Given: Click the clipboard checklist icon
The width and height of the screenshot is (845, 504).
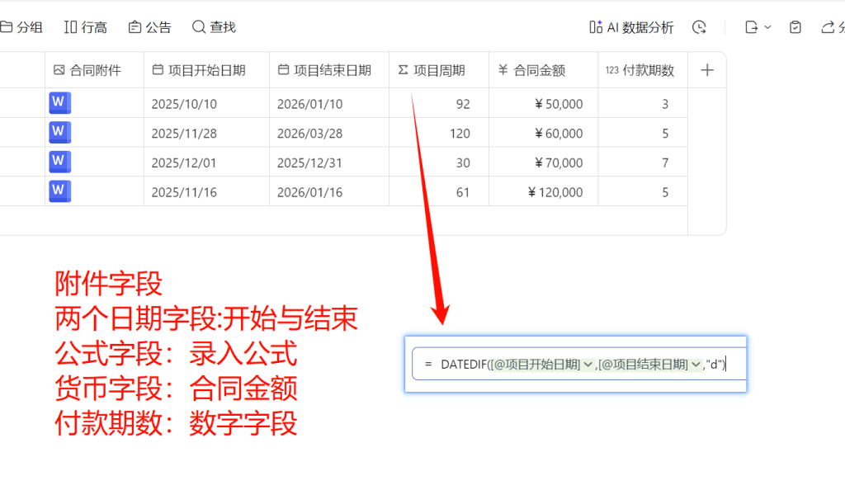Looking at the screenshot, I should click(x=795, y=27).
